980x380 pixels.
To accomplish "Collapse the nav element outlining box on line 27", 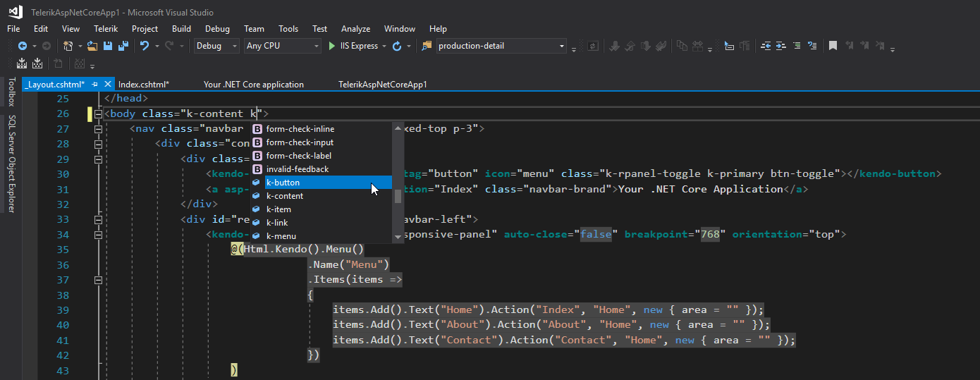I will 98,129.
